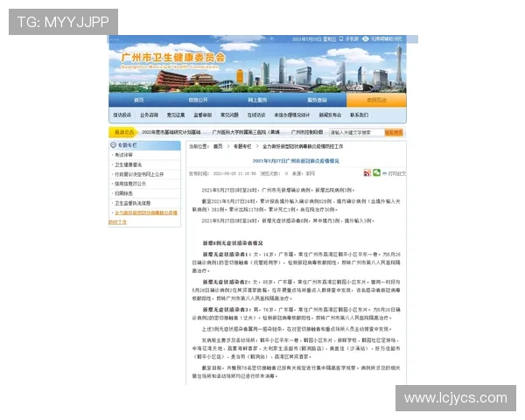Open the 信用信息双公示 sidebar link
This screenshot has height=420, width=525.
(130, 184)
